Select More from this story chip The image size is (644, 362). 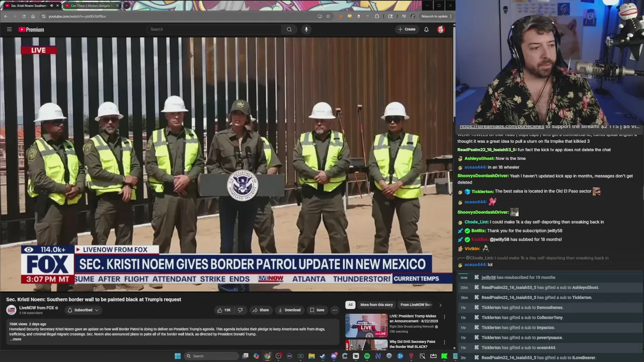[x=376, y=305]
